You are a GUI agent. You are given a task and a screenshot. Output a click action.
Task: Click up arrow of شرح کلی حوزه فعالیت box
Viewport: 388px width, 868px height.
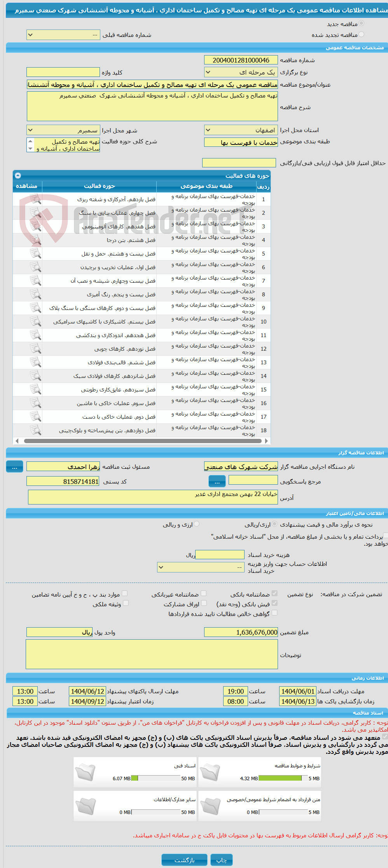pos(30,141)
